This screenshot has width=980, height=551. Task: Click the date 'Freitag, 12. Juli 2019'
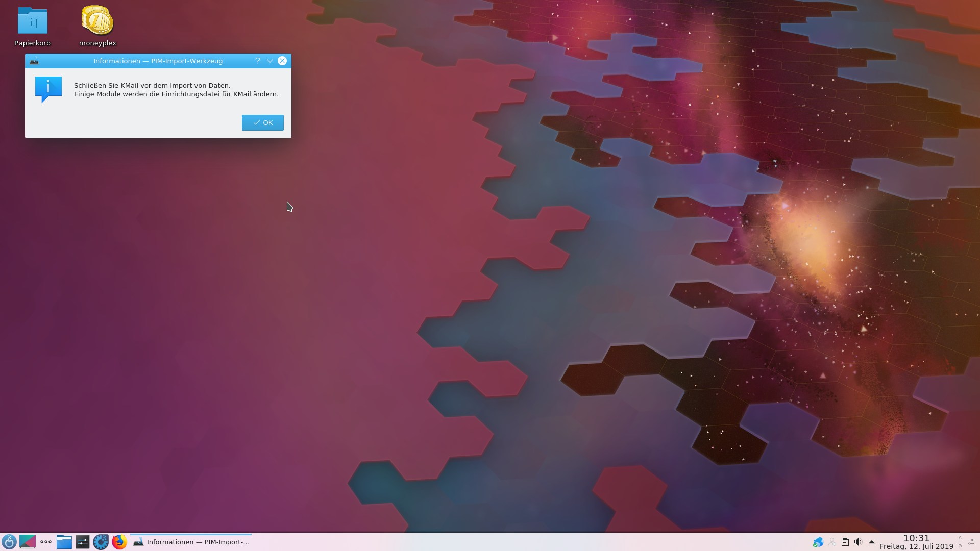(916, 546)
